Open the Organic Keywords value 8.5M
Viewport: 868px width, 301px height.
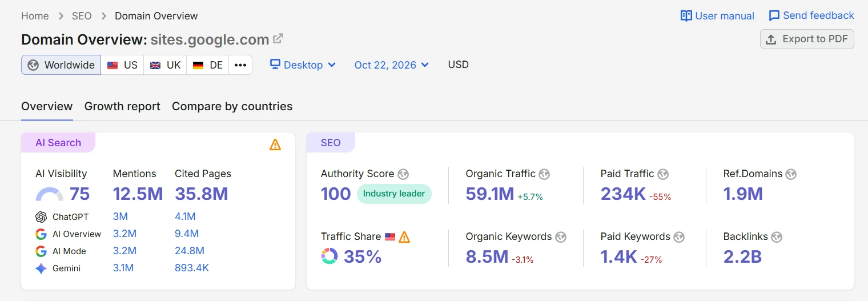487,257
